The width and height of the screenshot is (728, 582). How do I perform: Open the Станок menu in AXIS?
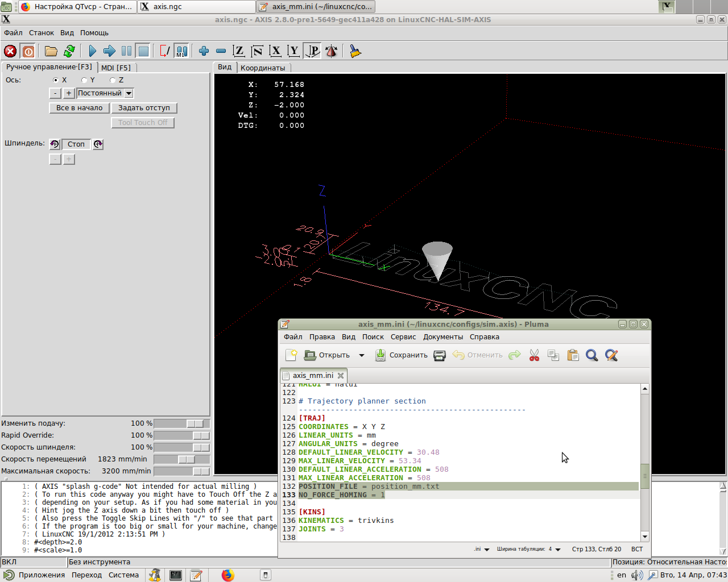tap(42, 33)
